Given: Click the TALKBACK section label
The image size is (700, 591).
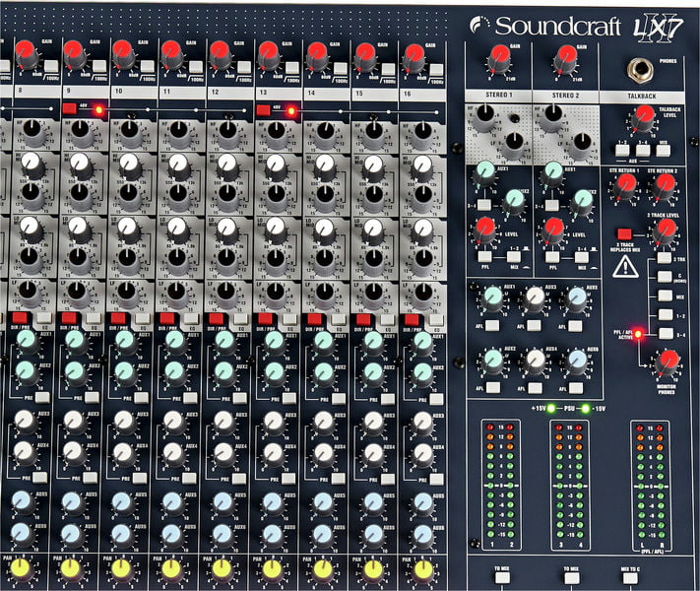Looking at the screenshot, I should pyautogui.click(x=642, y=97).
